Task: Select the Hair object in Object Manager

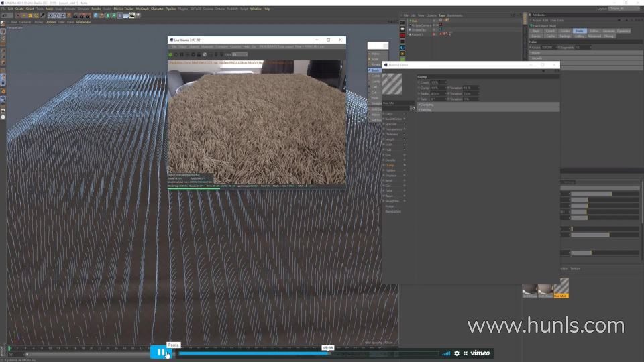Action: 415,21
